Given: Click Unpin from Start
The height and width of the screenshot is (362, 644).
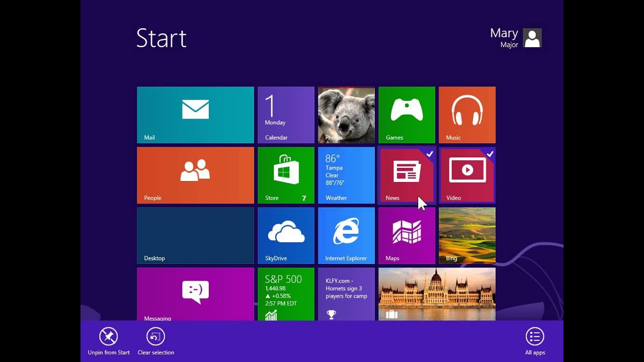Looking at the screenshot, I should click(x=109, y=341).
